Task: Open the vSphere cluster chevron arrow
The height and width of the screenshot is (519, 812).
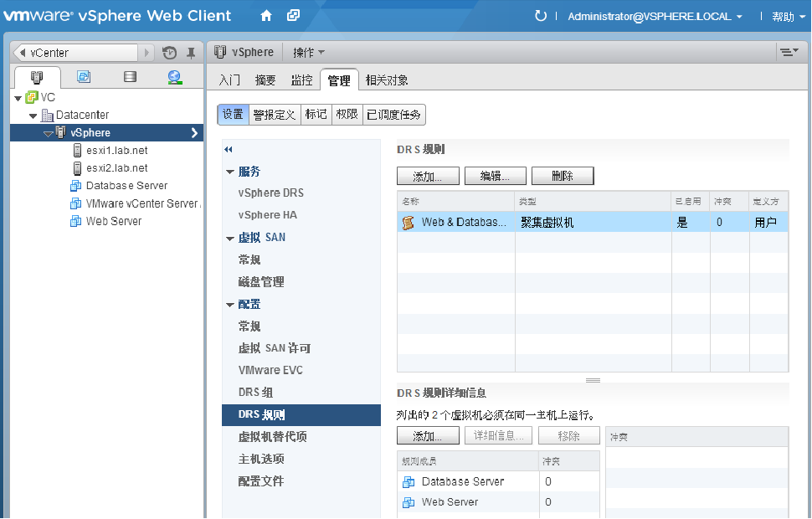Action: pyautogui.click(x=195, y=133)
